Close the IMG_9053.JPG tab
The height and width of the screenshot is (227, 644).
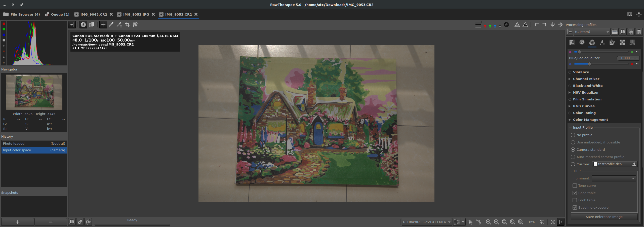[153, 14]
